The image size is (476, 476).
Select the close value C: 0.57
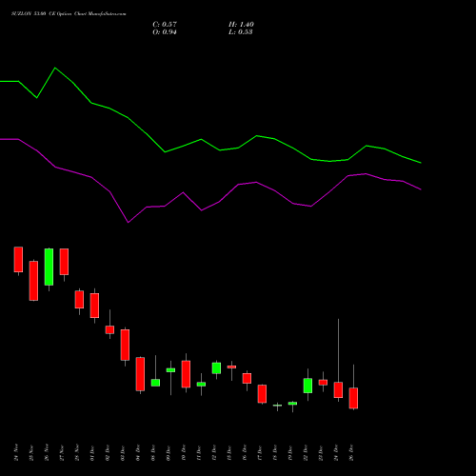[x=165, y=25]
